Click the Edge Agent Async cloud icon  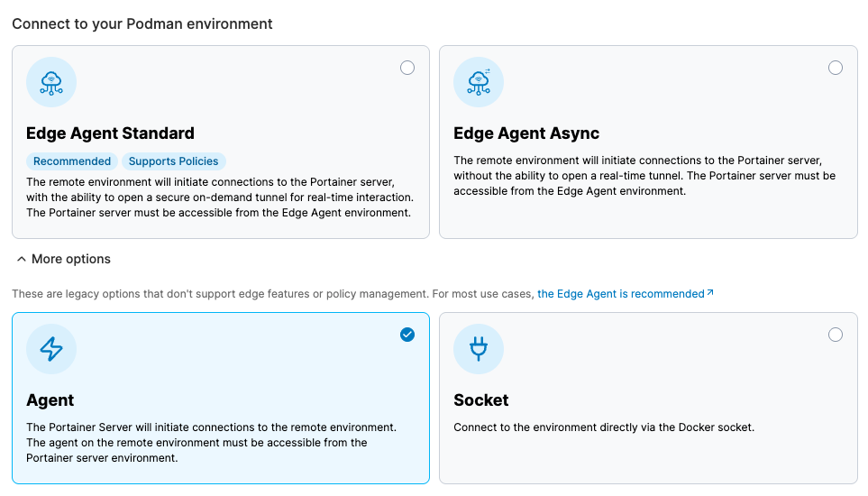(479, 82)
